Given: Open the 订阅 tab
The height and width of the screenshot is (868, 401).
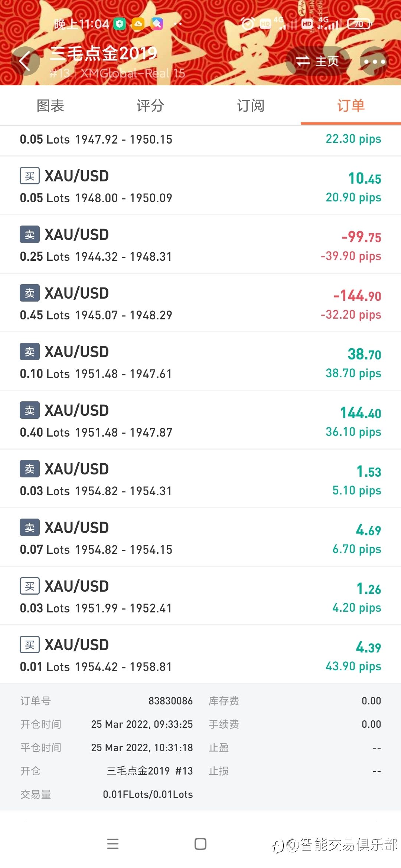Looking at the screenshot, I should (251, 106).
